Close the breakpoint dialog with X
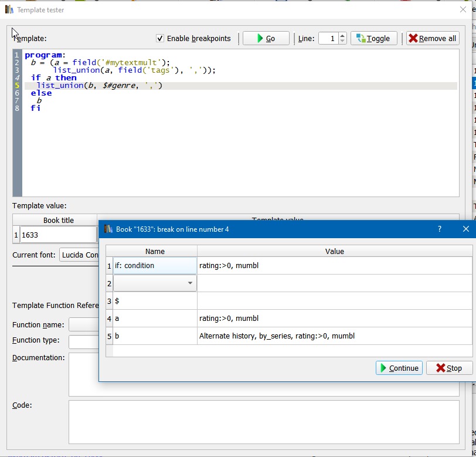 click(x=465, y=229)
